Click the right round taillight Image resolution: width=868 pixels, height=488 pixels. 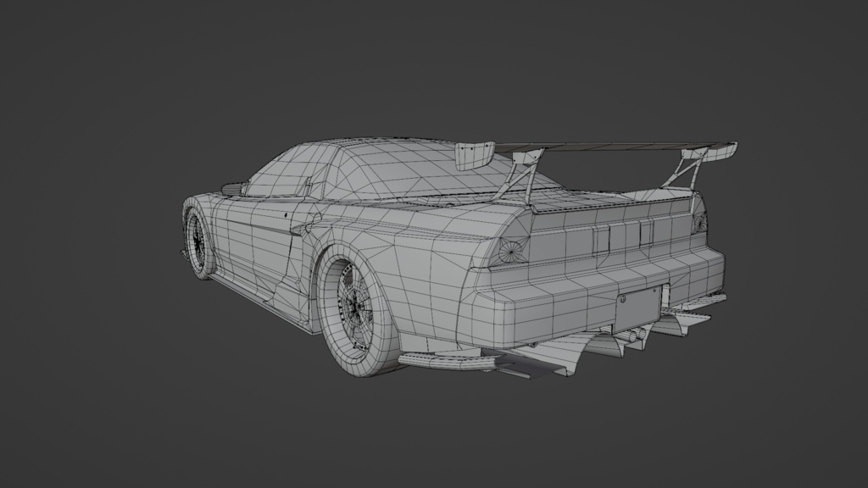(699, 223)
